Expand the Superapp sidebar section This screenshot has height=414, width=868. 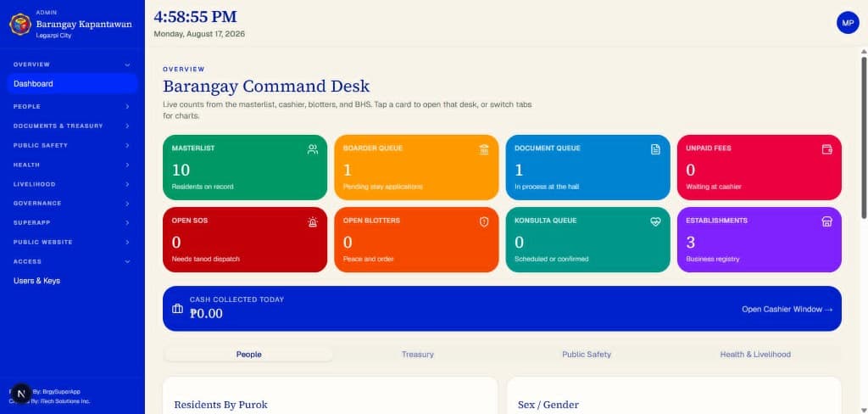72,223
